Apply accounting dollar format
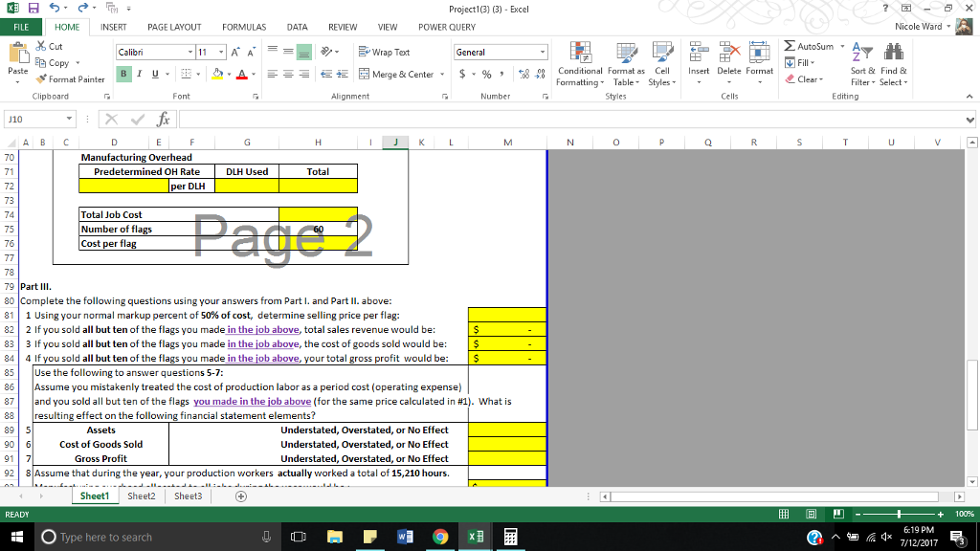Image resolution: width=980 pixels, height=551 pixels. (462, 74)
